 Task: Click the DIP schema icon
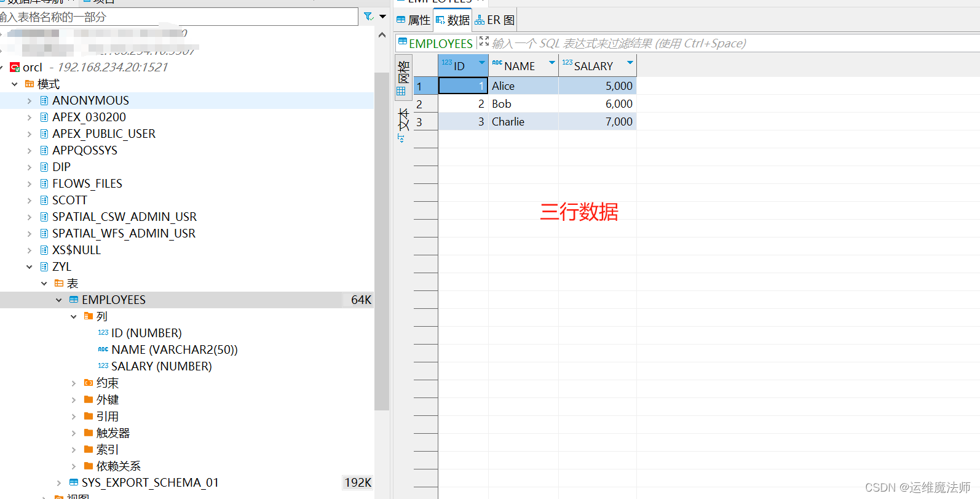click(x=44, y=167)
